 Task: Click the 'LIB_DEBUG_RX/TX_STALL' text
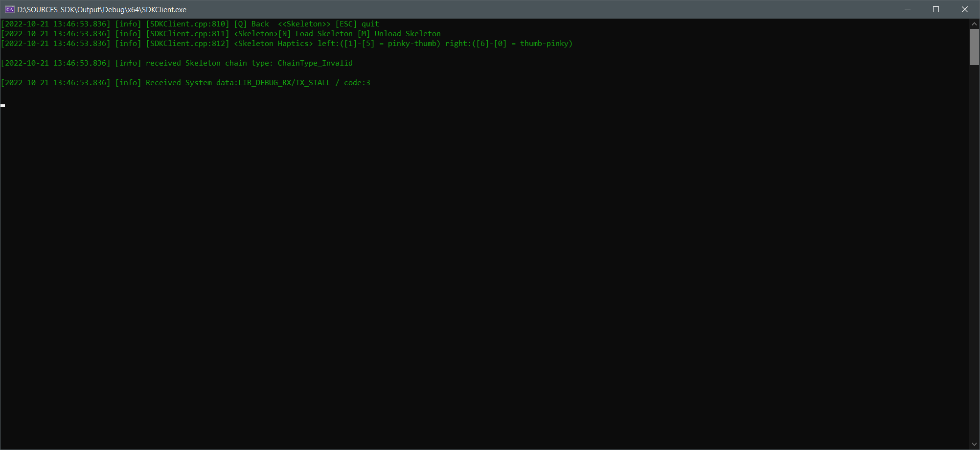[284, 83]
